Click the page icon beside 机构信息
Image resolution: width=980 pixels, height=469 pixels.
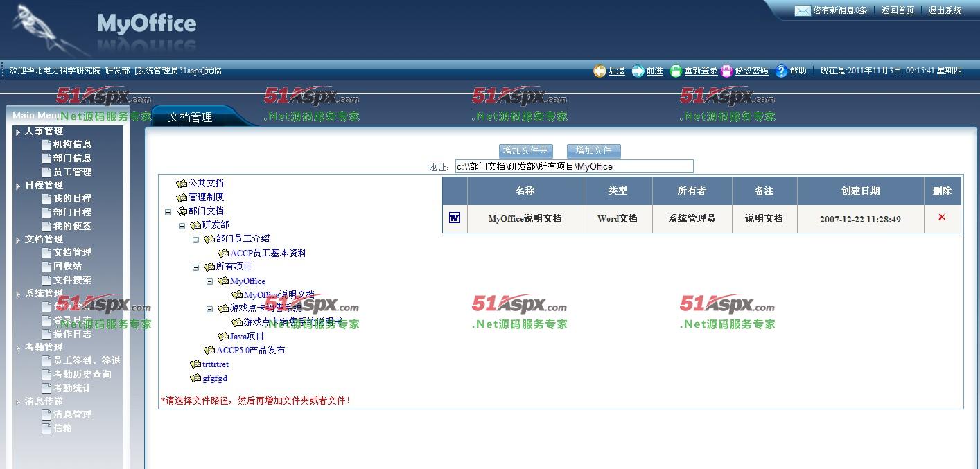click(46, 144)
